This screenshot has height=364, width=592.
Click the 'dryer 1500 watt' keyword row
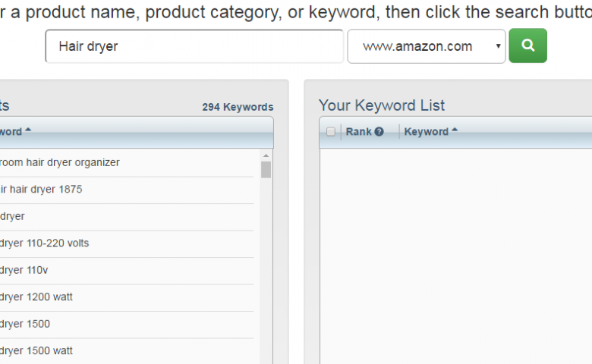[x=36, y=351]
